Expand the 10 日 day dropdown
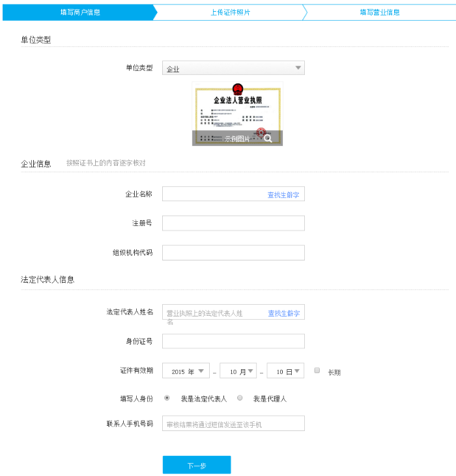 pos(285,371)
